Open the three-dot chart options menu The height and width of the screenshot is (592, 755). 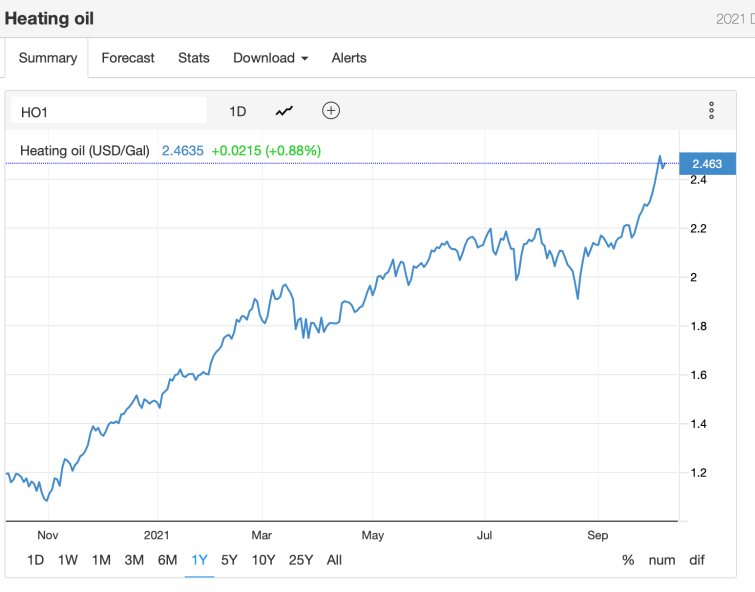tap(711, 111)
